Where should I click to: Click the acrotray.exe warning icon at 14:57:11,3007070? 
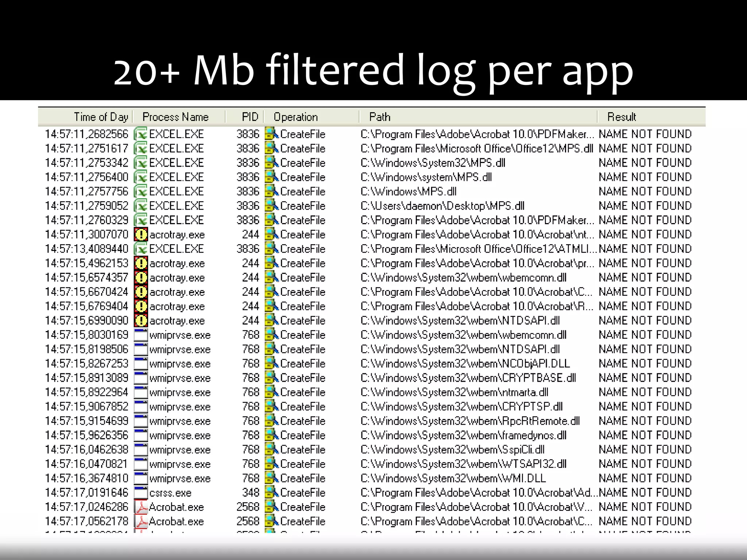tap(140, 234)
